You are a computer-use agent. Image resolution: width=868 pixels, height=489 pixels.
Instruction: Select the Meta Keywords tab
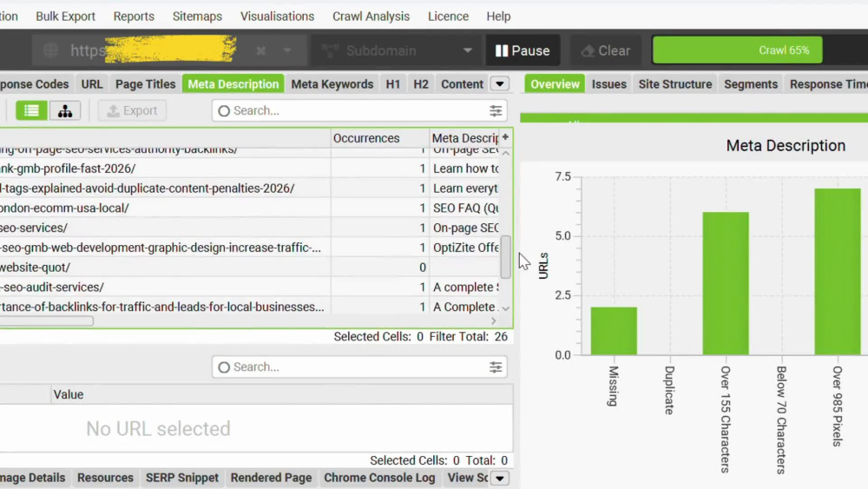(332, 84)
